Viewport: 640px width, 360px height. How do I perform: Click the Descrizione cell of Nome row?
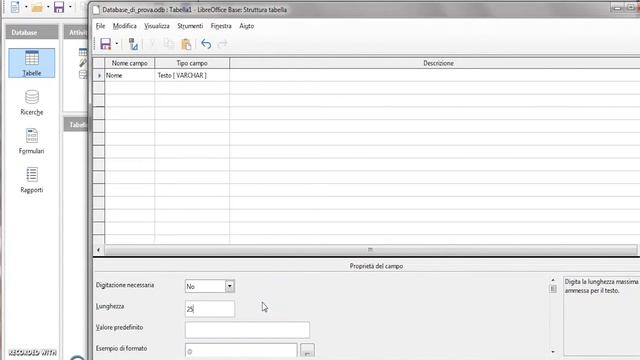435,76
